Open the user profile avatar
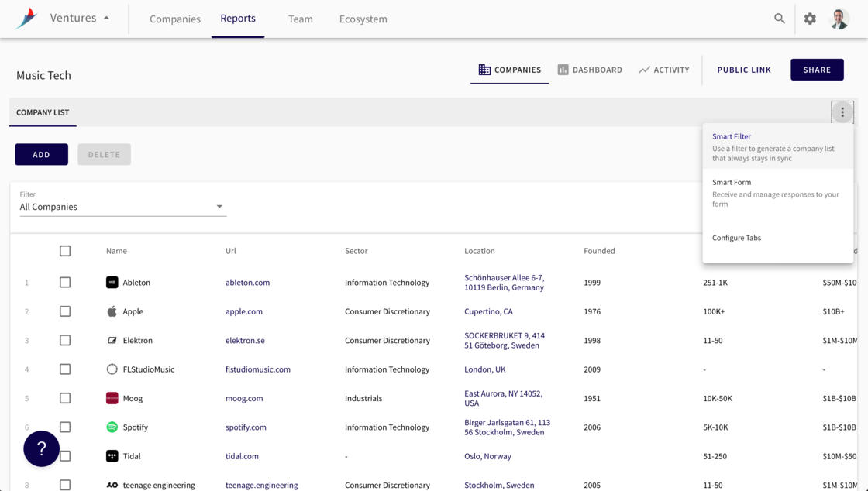868x491 pixels. [x=839, y=19]
